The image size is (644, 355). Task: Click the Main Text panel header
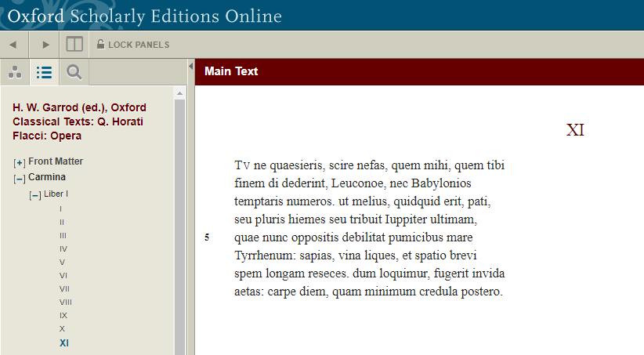coord(231,71)
